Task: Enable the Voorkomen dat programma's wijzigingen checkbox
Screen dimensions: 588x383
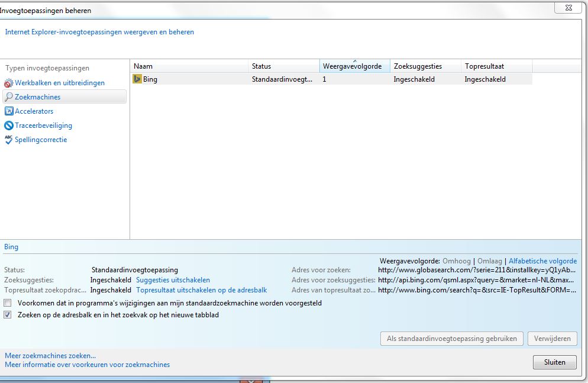Action: 8,303
